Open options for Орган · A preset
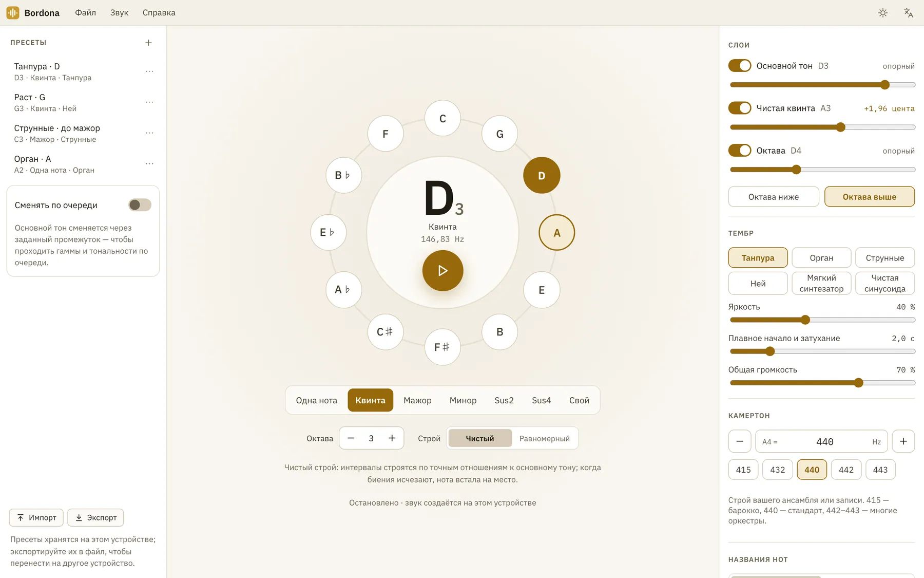The height and width of the screenshot is (578, 924). (149, 164)
